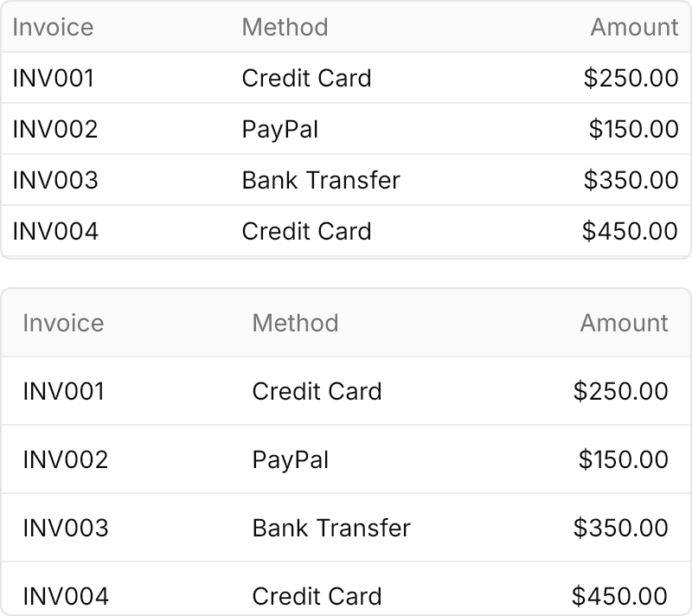Click the $150.00 amount in the spacious table
The width and height of the screenshot is (692, 616).
[x=623, y=459]
